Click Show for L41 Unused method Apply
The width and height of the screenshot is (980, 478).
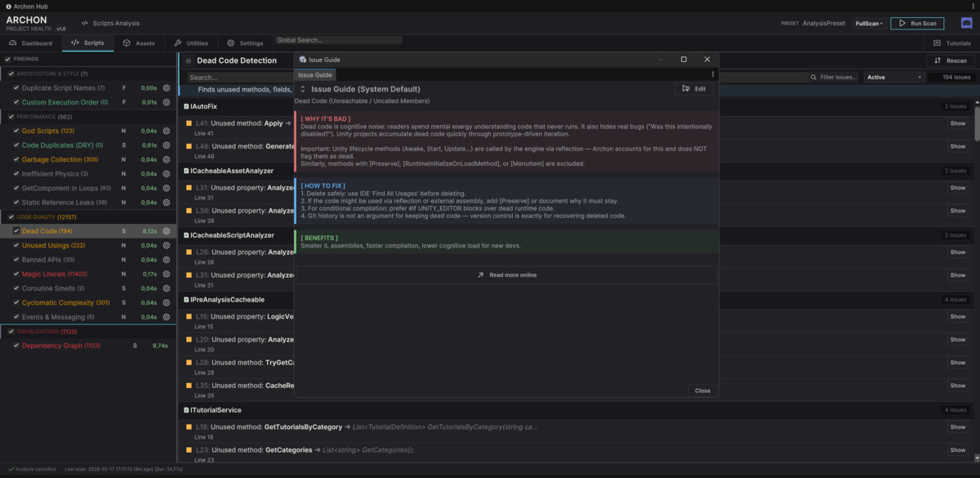click(958, 123)
